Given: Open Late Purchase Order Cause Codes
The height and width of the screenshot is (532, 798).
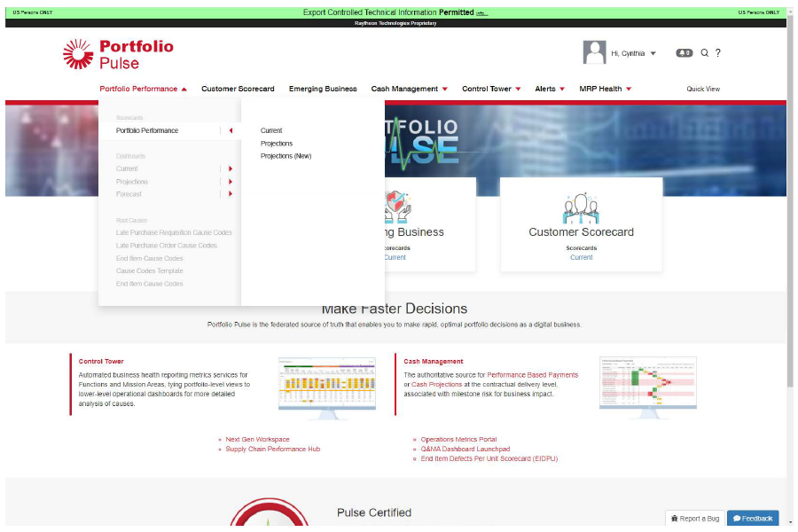Looking at the screenshot, I should coord(167,246).
